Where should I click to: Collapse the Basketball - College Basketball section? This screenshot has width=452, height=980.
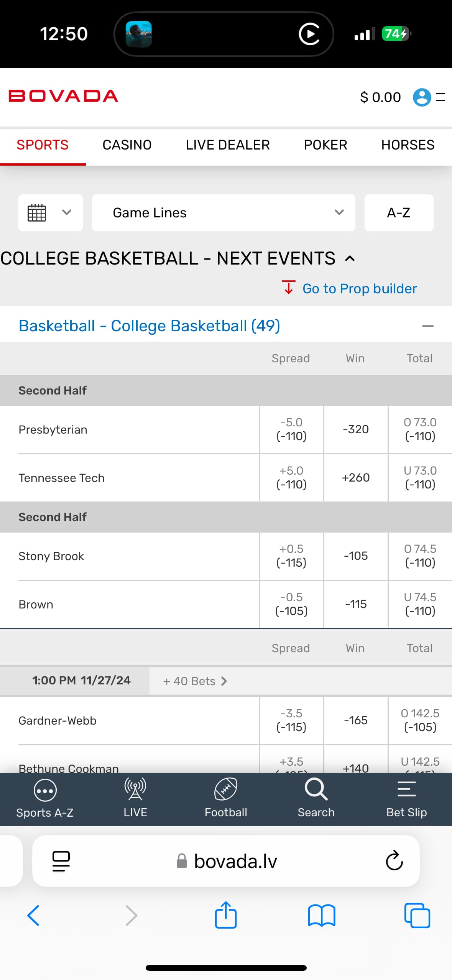[x=427, y=326]
